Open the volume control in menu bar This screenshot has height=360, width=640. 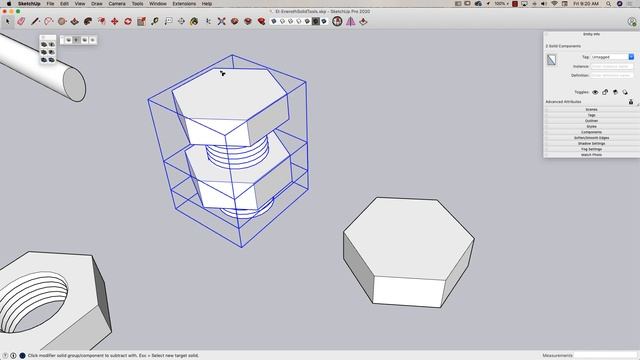coord(544,4)
